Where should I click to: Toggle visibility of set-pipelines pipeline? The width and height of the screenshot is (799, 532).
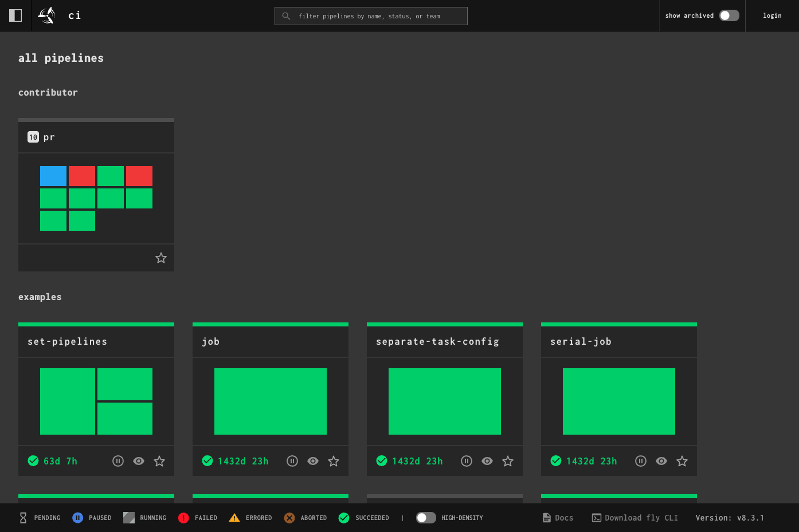tap(139, 461)
